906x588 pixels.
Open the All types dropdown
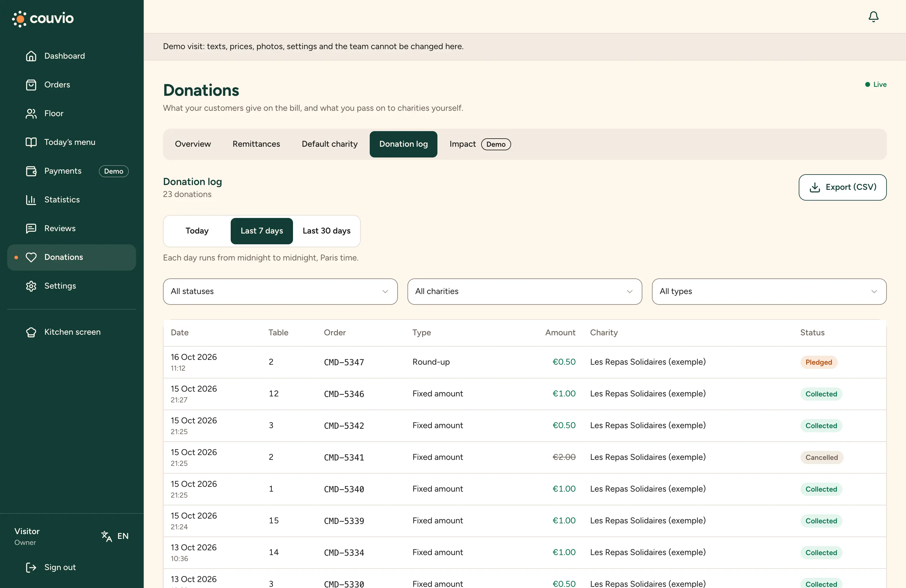tap(769, 291)
